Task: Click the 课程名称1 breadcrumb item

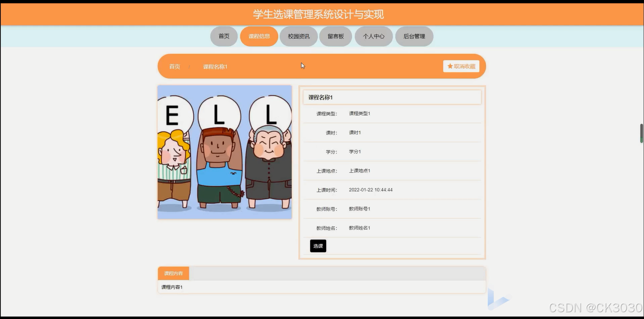Action: 215,67
